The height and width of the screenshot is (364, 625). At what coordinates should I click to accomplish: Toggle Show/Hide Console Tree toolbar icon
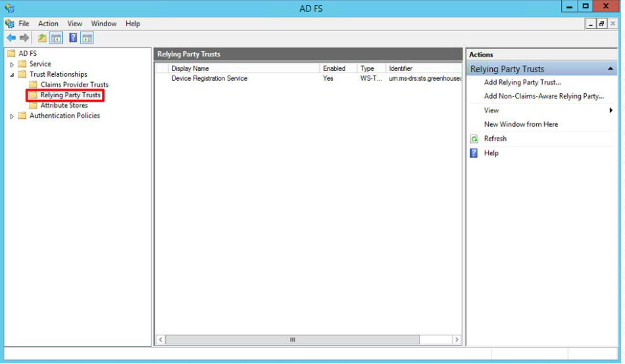click(56, 38)
